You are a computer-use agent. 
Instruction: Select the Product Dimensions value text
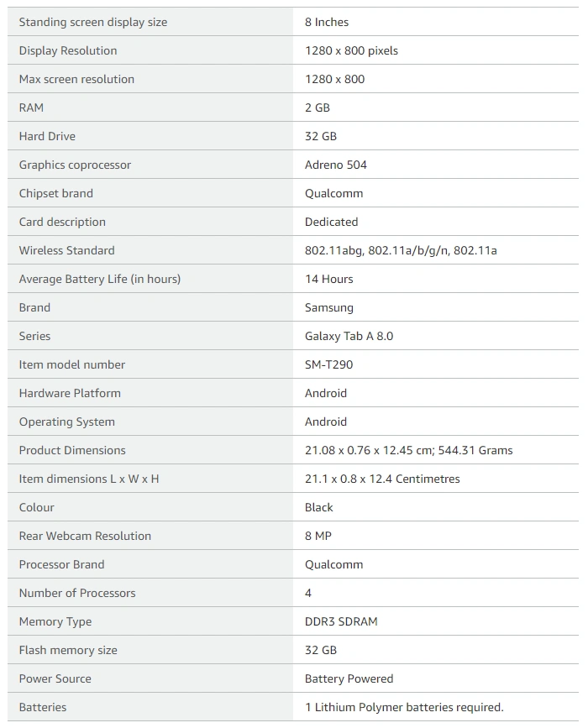409,450
